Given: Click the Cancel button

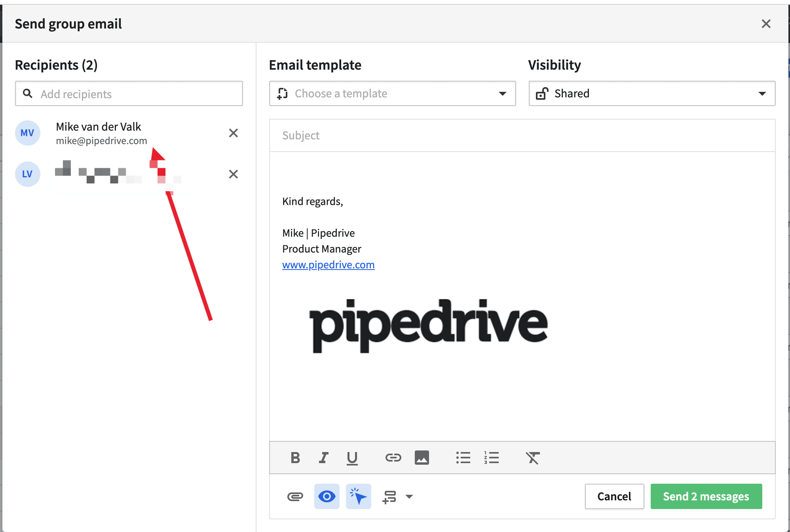Looking at the screenshot, I should [614, 496].
